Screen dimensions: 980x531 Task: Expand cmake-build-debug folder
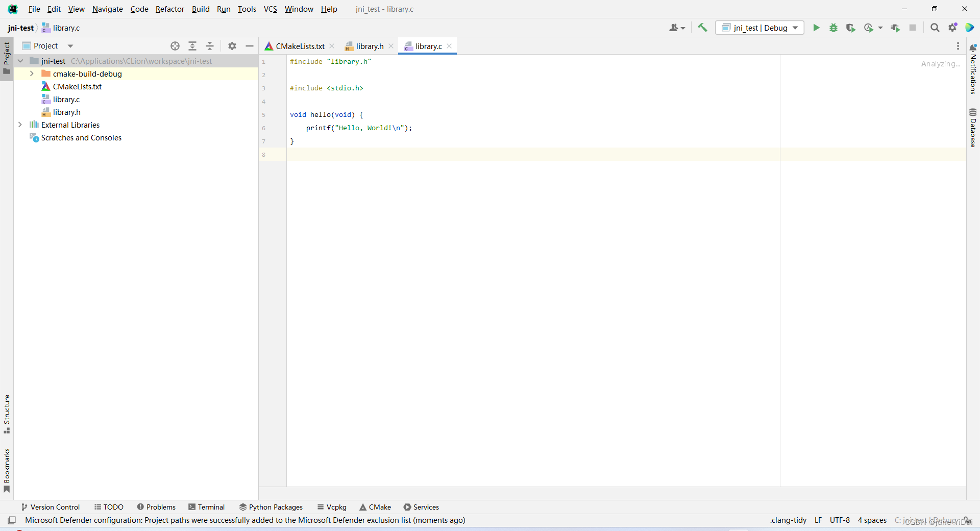[x=32, y=74]
